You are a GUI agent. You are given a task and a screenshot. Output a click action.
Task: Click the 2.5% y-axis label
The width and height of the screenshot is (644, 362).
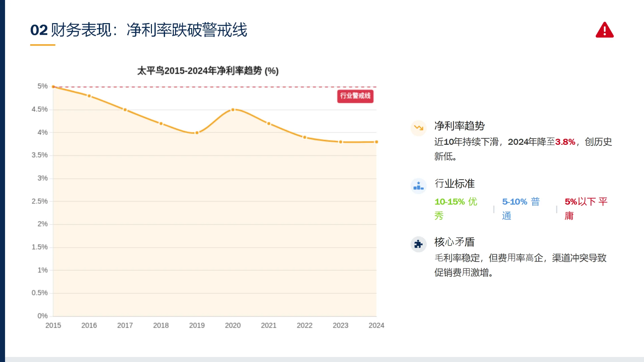pos(40,201)
